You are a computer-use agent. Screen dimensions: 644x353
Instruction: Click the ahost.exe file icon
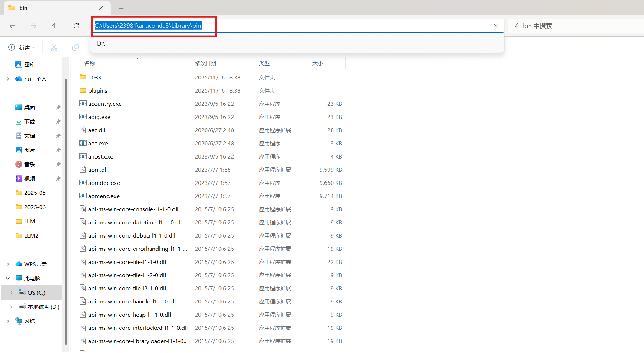coord(83,156)
